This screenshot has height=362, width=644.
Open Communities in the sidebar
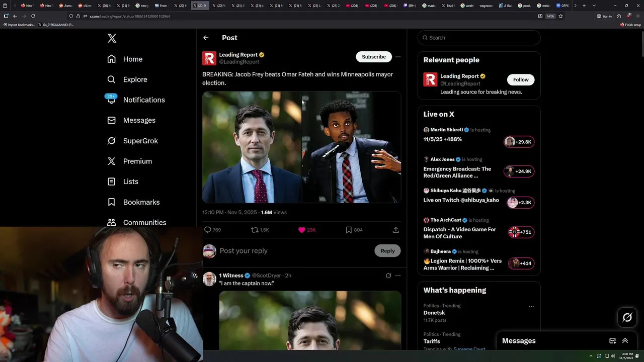click(x=137, y=222)
